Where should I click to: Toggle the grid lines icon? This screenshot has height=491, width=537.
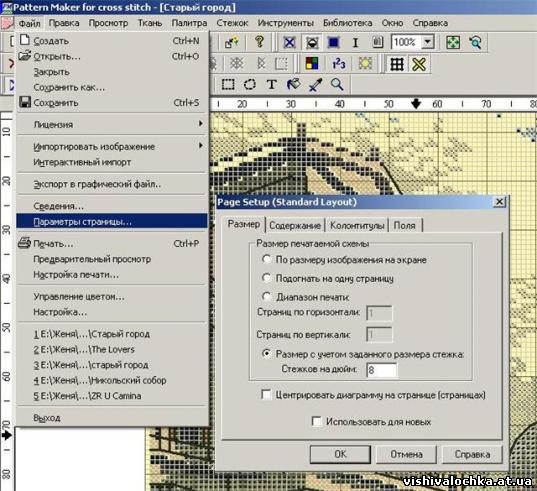coord(397,64)
